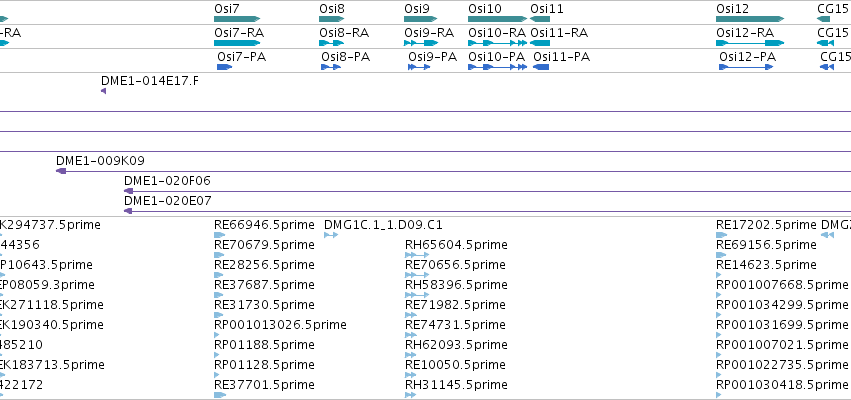Click the RP001030418.5prime EST label
851x400 pixels.
pyautogui.click(x=782, y=385)
